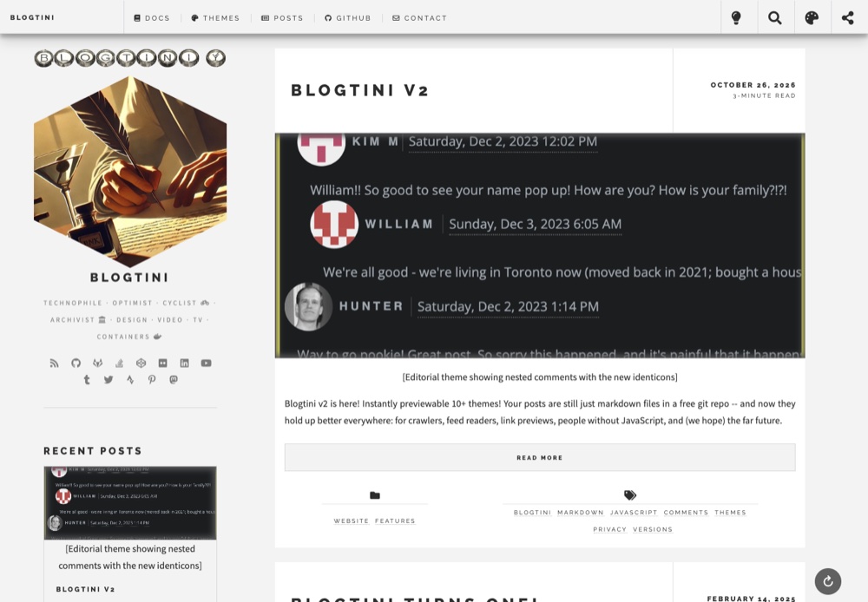Viewport: 868px width, 602px height.
Task: Select the Markdown tag
Action: click(581, 513)
